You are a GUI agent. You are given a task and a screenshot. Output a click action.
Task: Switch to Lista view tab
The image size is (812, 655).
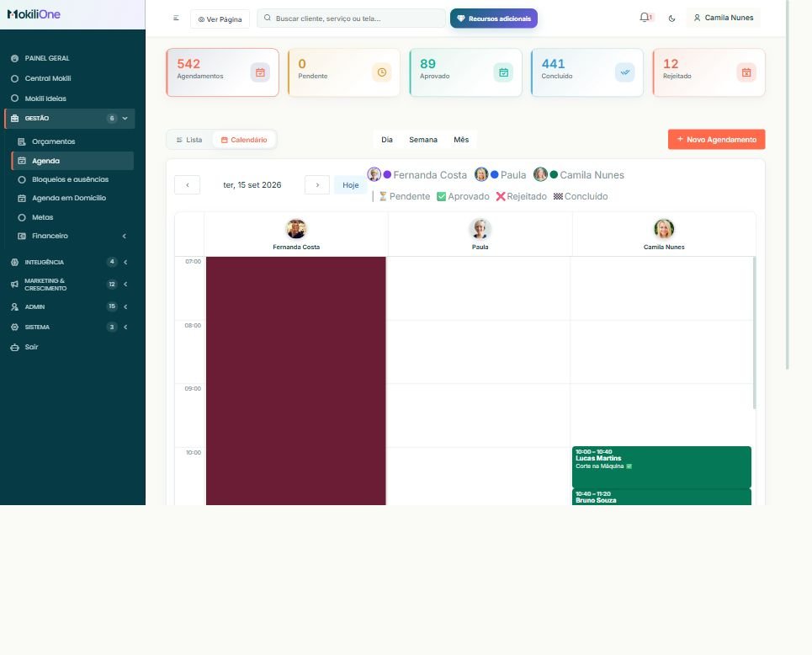(x=189, y=140)
